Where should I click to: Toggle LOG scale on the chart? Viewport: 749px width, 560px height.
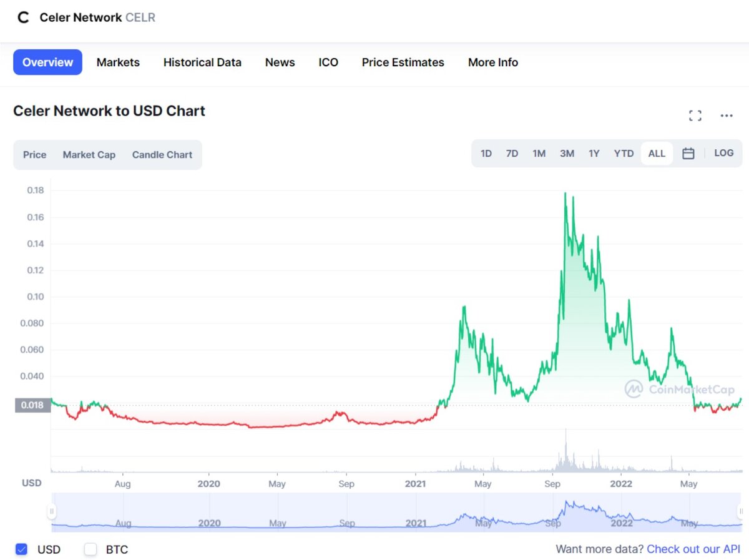(724, 153)
